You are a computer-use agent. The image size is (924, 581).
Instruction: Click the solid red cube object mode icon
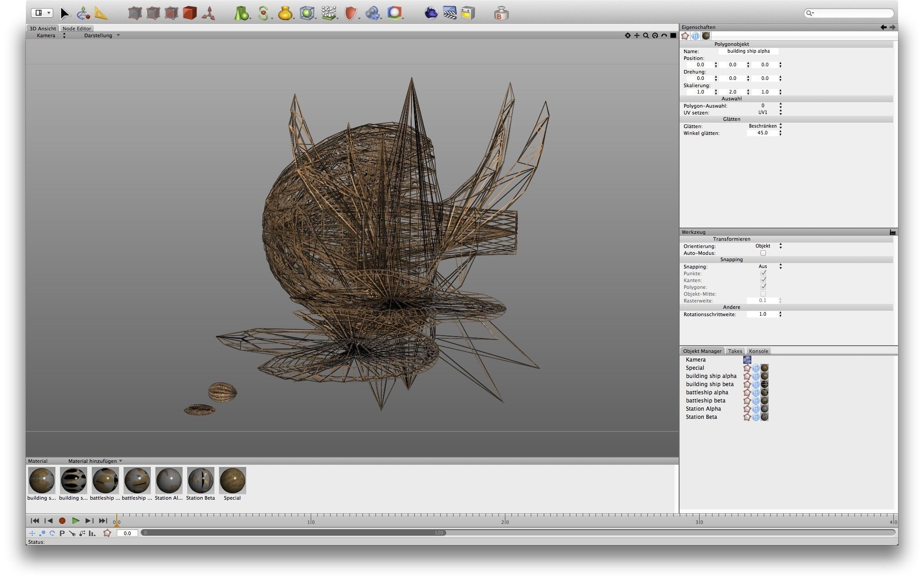click(x=190, y=13)
